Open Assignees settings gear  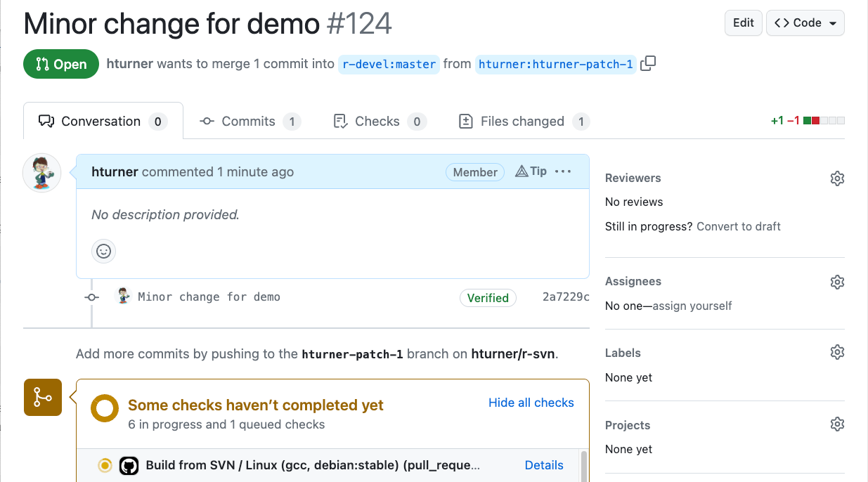click(x=836, y=282)
